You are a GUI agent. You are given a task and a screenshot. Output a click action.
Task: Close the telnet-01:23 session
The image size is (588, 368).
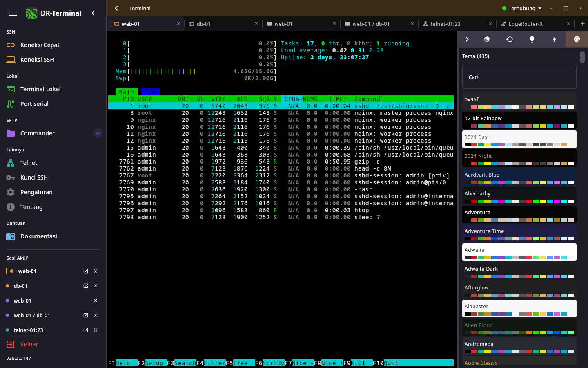(x=96, y=330)
